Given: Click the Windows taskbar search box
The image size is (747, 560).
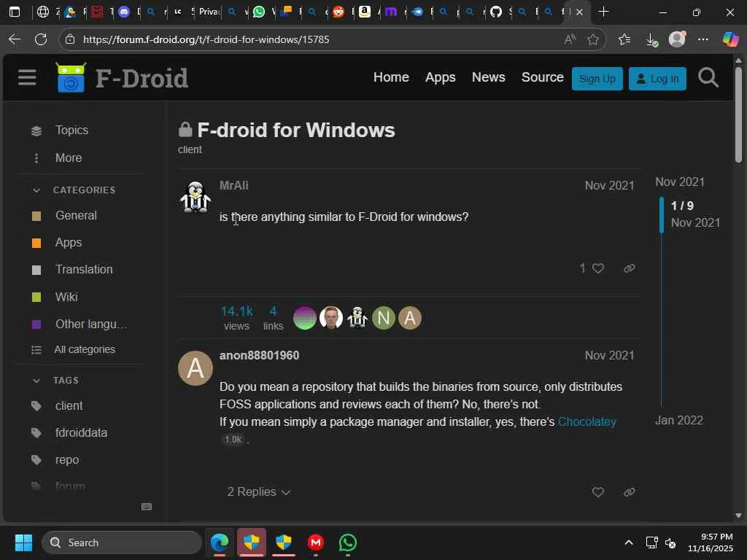Looking at the screenshot, I should tap(122, 542).
